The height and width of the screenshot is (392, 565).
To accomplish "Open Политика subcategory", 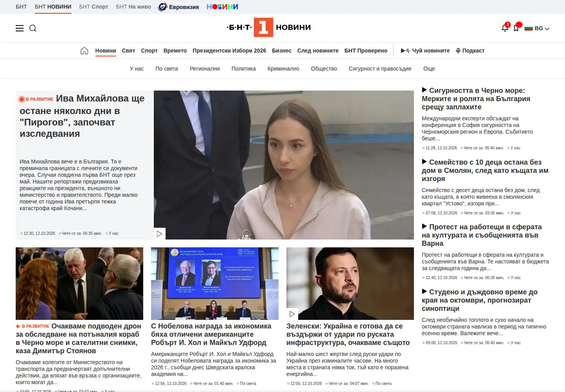I will click(244, 69).
